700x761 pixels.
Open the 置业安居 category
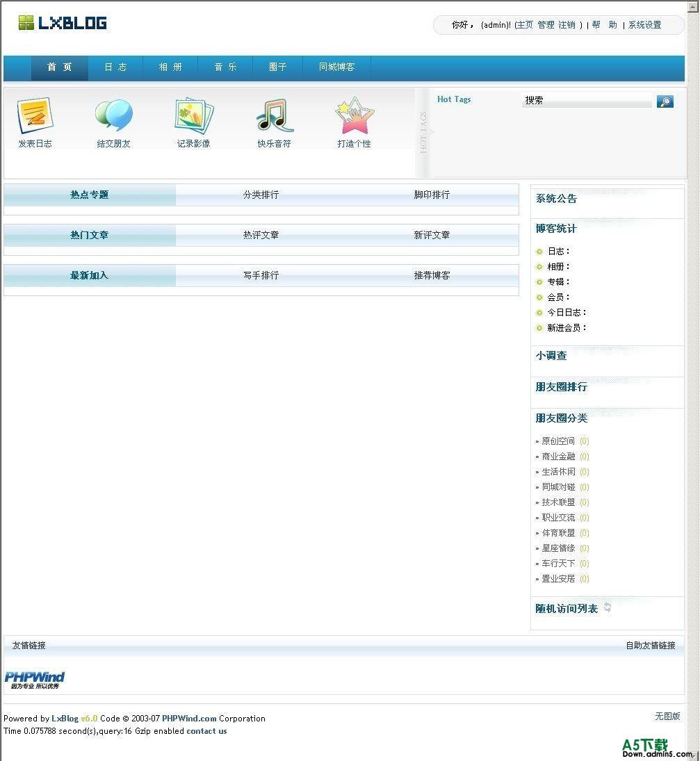point(558,579)
